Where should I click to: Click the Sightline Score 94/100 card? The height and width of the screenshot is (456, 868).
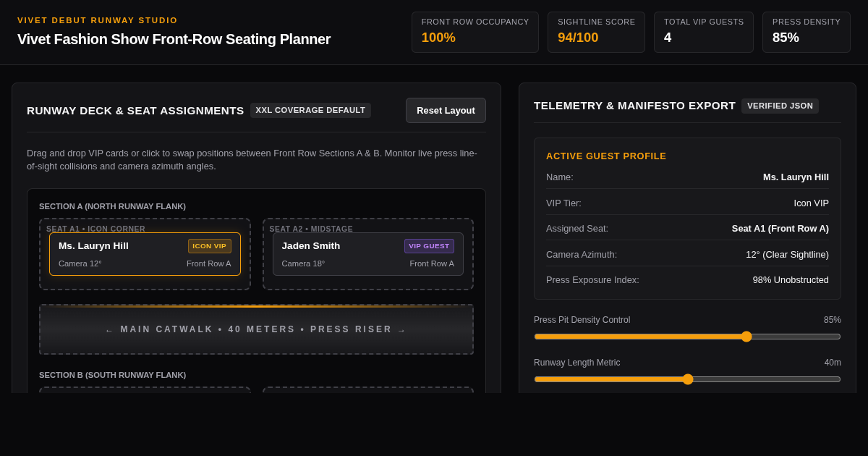pyautogui.click(x=596, y=32)
